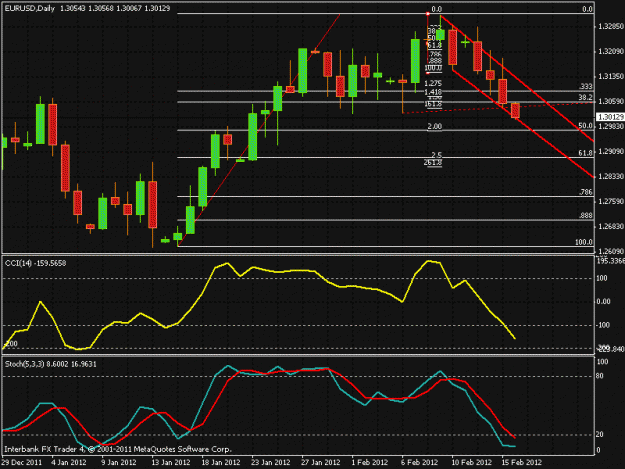Viewport: 625px width, 469px height.
Task: Select the 61.8 Fibonacci level label at right
Action: click(586, 153)
